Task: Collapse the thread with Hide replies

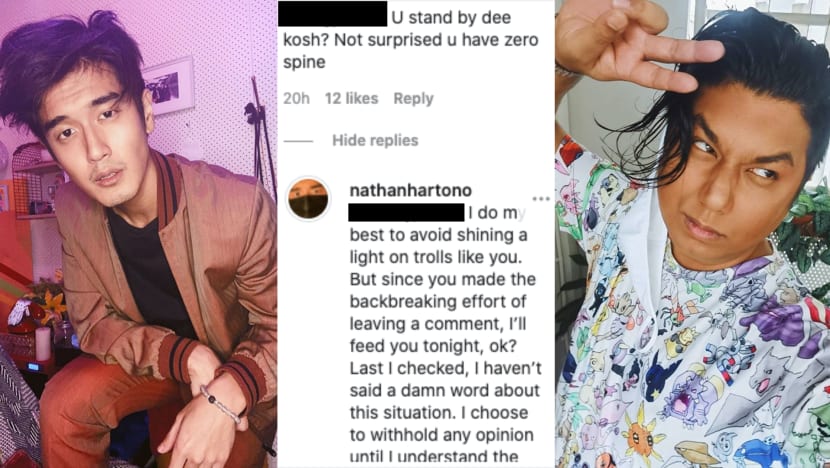Action: point(375,140)
